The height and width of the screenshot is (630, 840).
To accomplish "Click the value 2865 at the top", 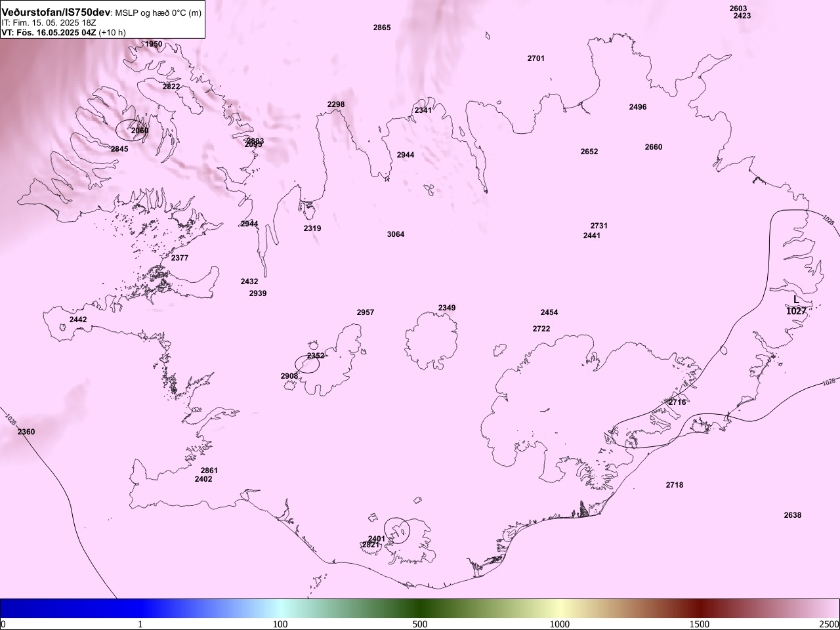I will pos(382,28).
